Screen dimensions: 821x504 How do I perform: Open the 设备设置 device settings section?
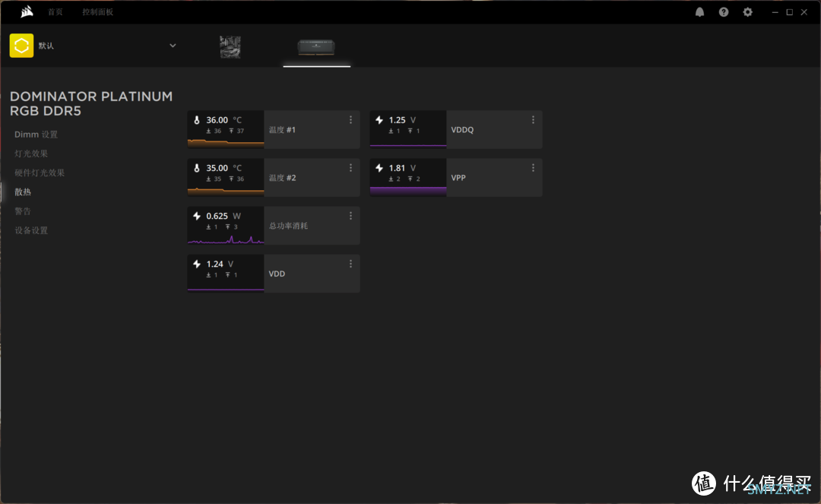coord(31,230)
